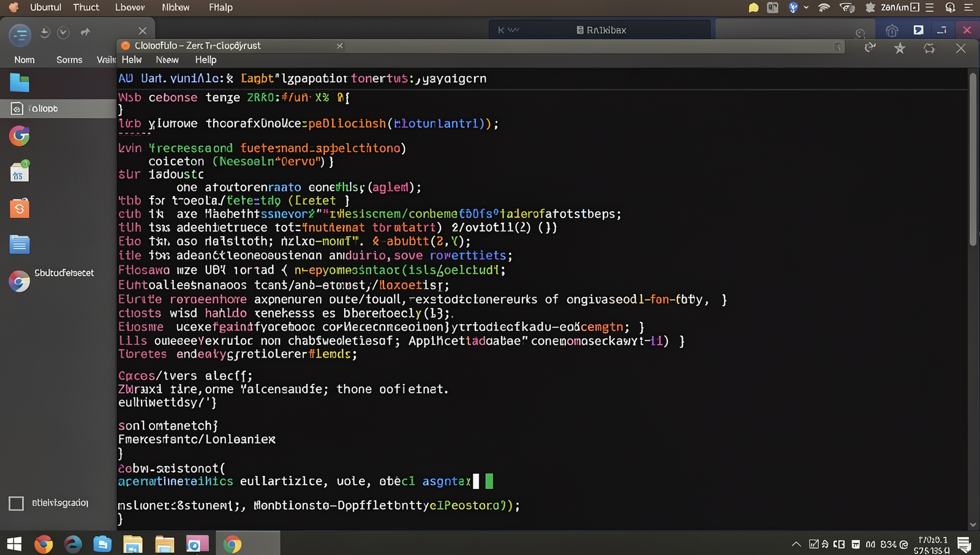The width and height of the screenshot is (980, 555).
Task: Open the 'Lbover' top bar menu
Action: [x=130, y=7]
